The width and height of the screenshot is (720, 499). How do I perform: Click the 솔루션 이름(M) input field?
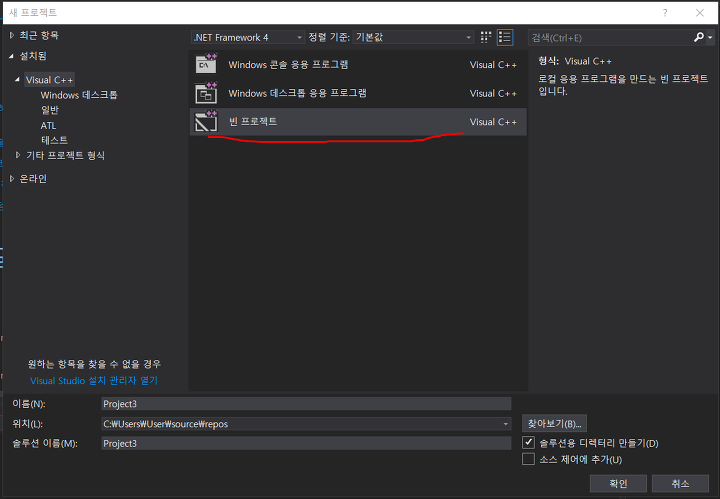pyautogui.click(x=306, y=443)
